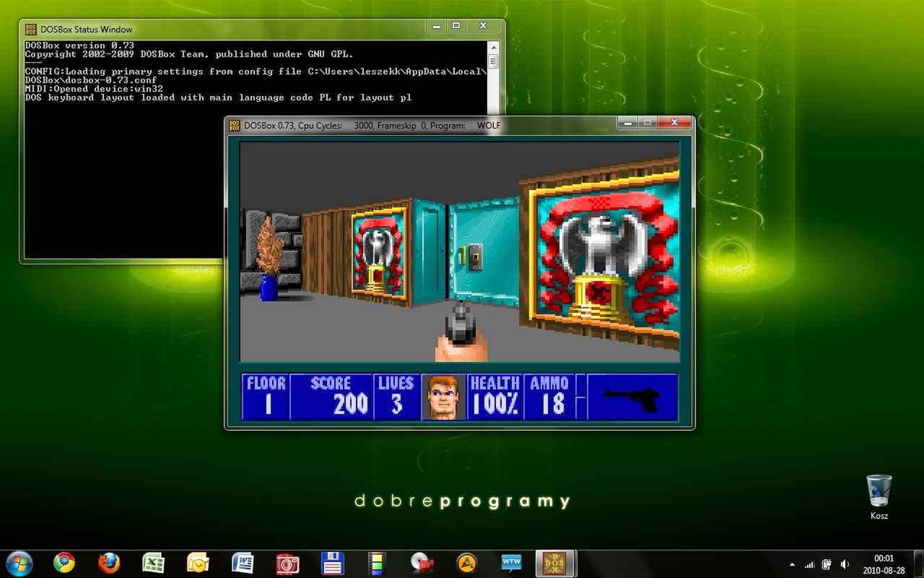Launch Firefox from the taskbar
Viewport: 924px width, 578px height.
(x=109, y=563)
